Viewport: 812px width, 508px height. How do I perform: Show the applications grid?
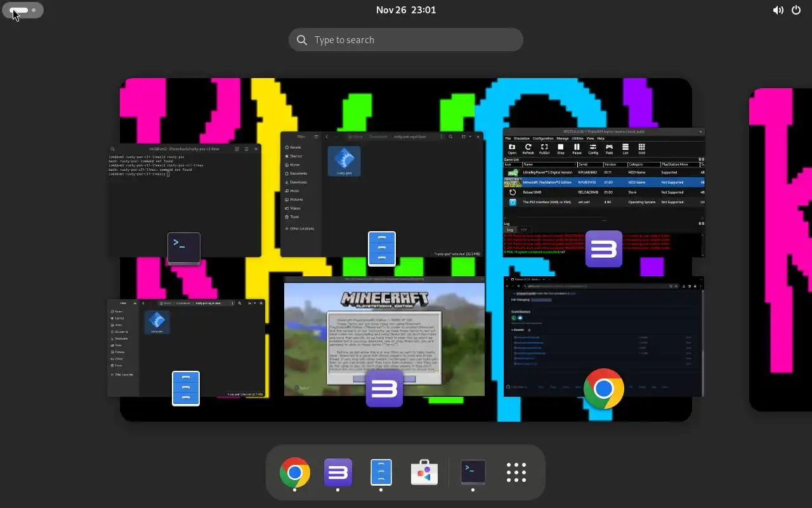516,472
